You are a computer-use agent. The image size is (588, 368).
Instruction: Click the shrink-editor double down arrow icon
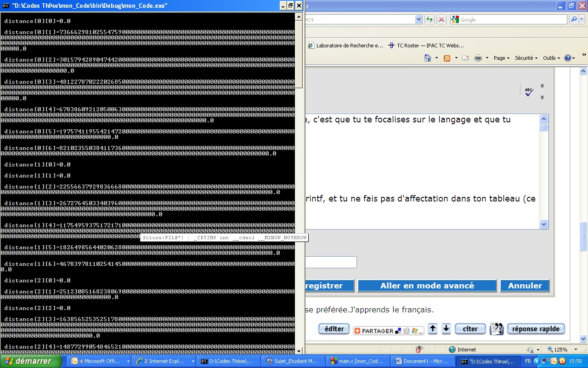542,97
